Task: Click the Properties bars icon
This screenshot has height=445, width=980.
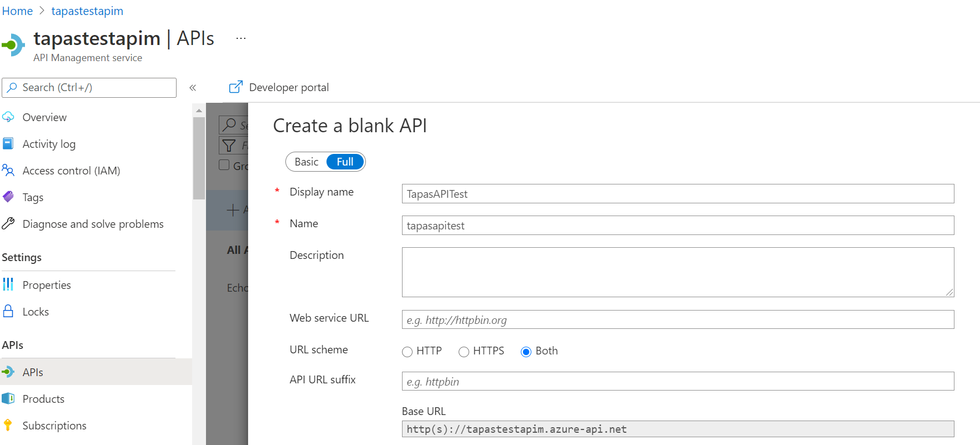Action: point(8,285)
